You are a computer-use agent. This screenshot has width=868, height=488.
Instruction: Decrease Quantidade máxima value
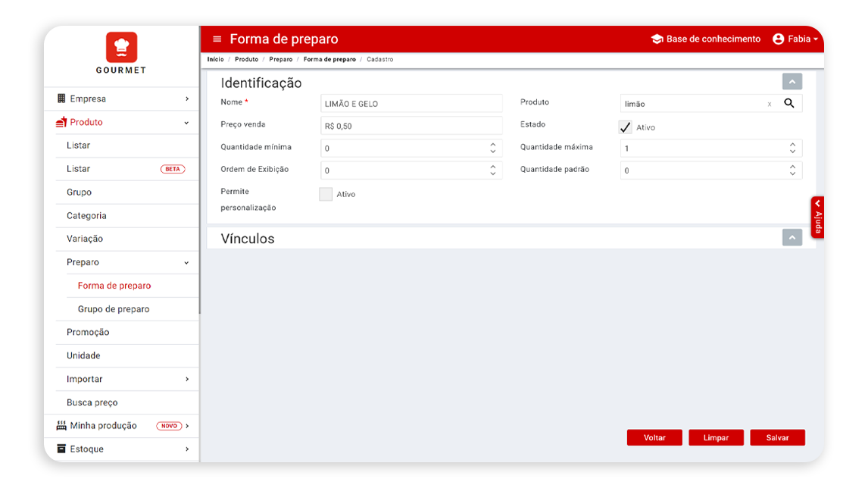[793, 152]
